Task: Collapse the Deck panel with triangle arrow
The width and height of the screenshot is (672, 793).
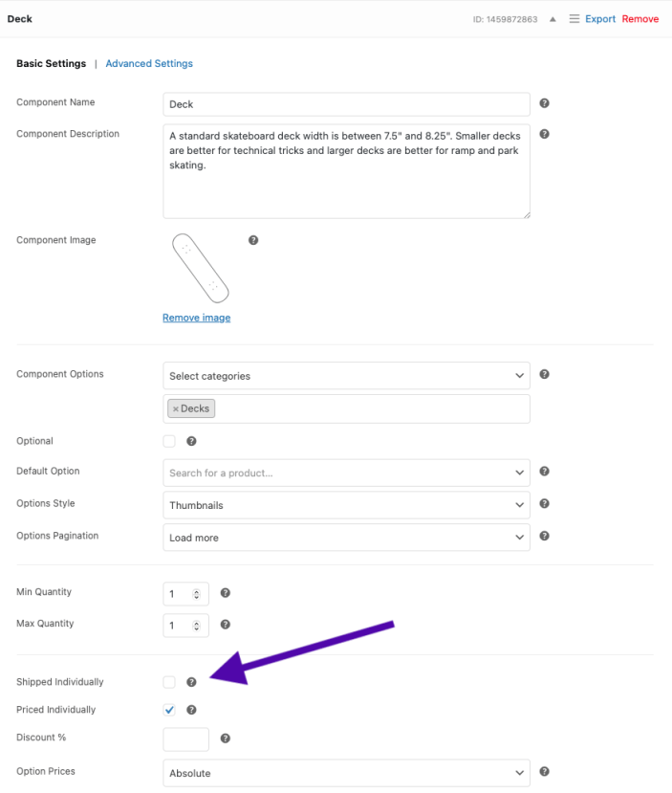Action: click(553, 19)
